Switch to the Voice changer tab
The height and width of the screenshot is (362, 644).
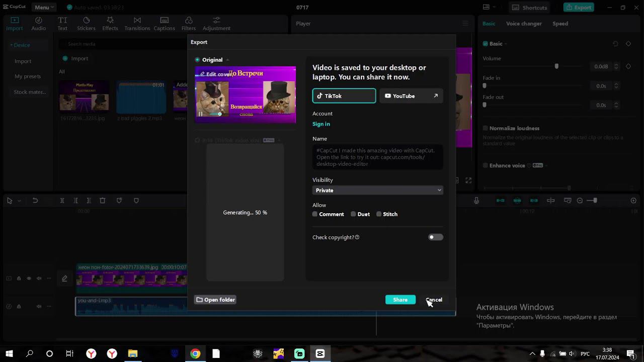(x=524, y=24)
